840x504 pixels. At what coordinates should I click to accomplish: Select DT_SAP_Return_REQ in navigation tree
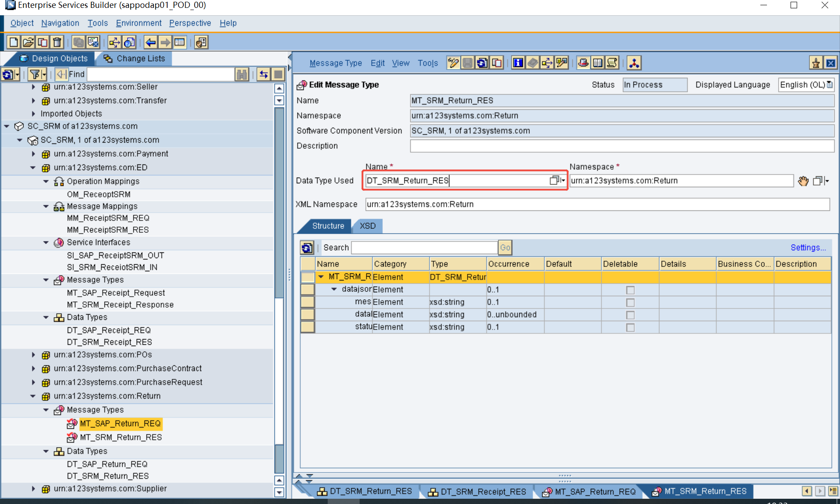(x=107, y=464)
